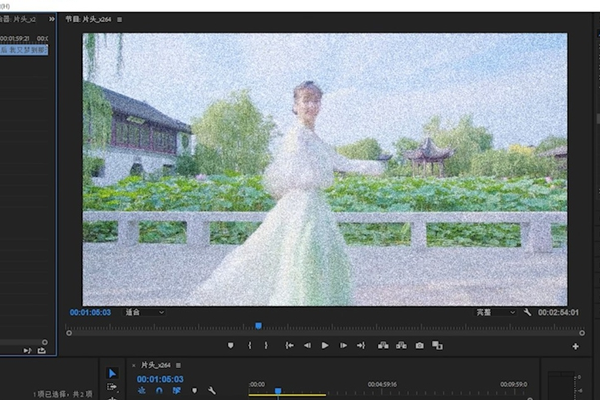Viewport: 600px width, 400px height.
Task: Open the button editor plus icon
Action: pos(576,346)
